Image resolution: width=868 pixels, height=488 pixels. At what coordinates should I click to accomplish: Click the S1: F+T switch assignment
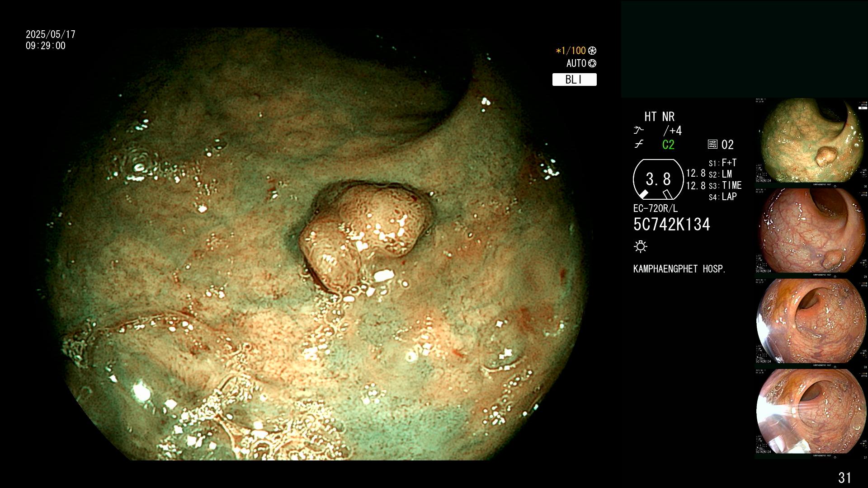pyautogui.click(x=723, y=163)
